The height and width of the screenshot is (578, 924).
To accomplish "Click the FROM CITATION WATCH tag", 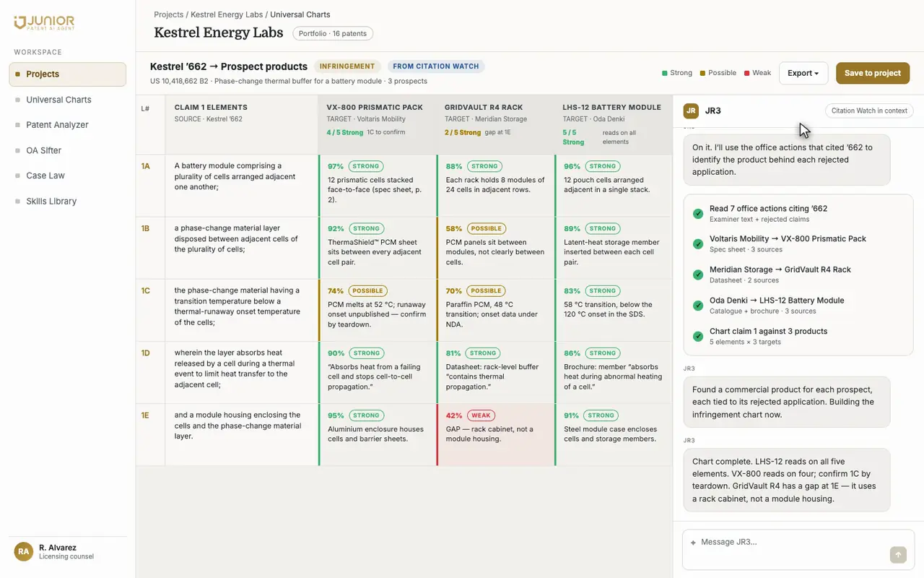I will (436, 66).
